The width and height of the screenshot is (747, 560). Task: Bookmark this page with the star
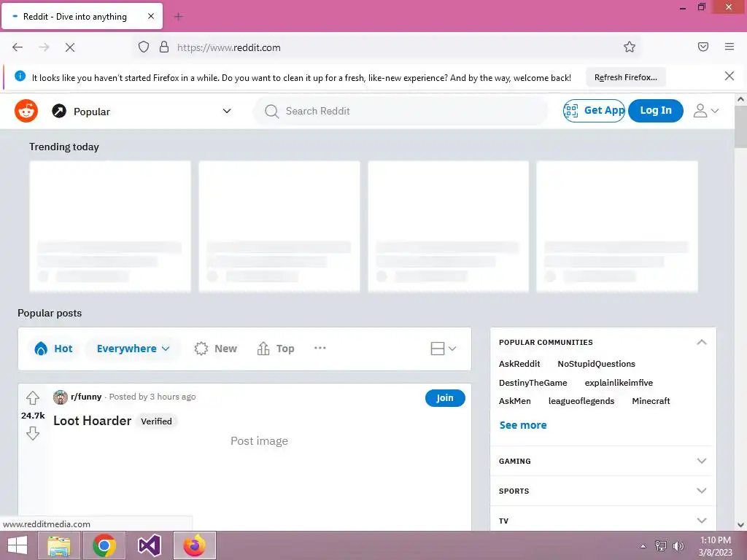coord(630,47)
